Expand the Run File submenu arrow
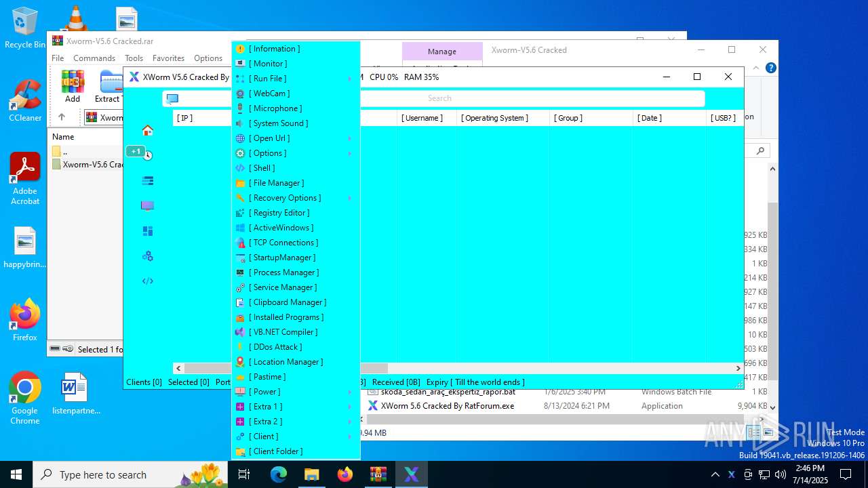 (x=350, y=79)
